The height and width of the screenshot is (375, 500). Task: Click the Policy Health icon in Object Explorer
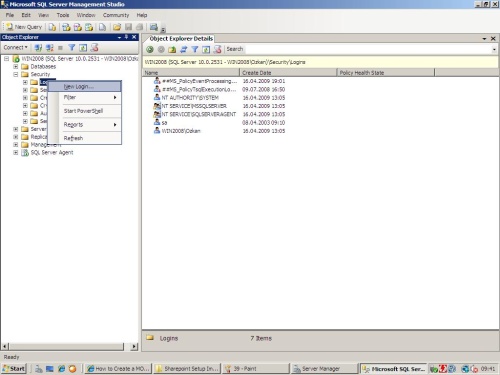click(94, 48)
